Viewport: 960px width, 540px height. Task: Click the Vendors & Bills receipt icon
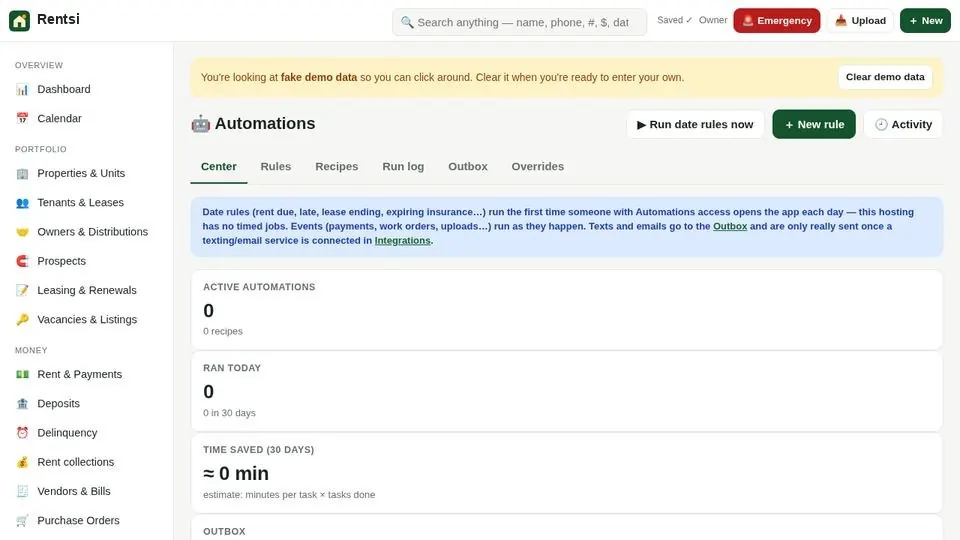tap(23, 491)
